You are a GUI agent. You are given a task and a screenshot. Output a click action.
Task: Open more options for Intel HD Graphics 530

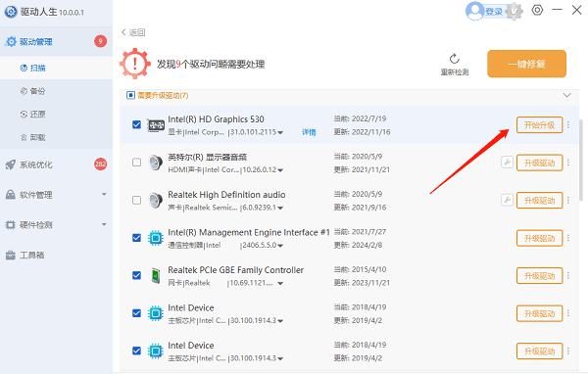(x=568, y=124)
